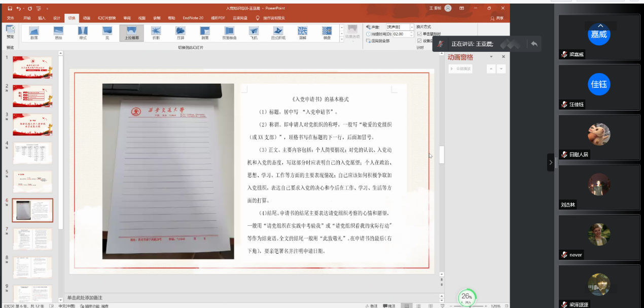Image resolution: width=644 pixels, height=308 pixels.
Task: Collapse the participant side panel chevron
Action: [551, 162]
